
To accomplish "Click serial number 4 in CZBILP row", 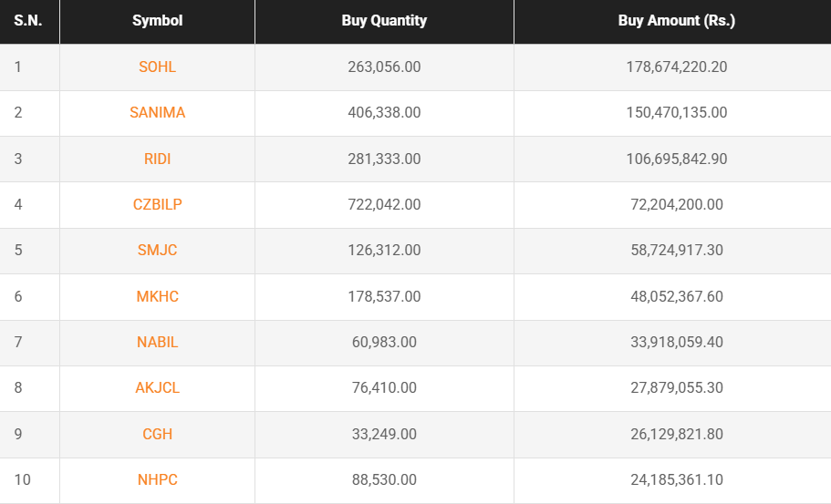I will coord(18,204).
